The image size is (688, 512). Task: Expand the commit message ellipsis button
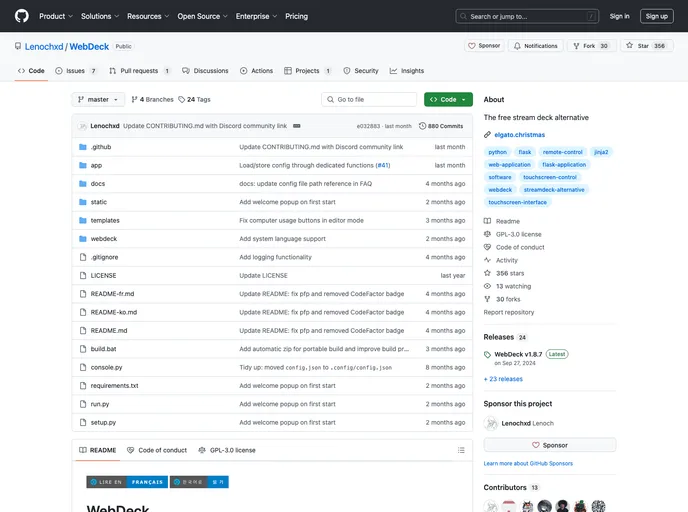point(297,126)
